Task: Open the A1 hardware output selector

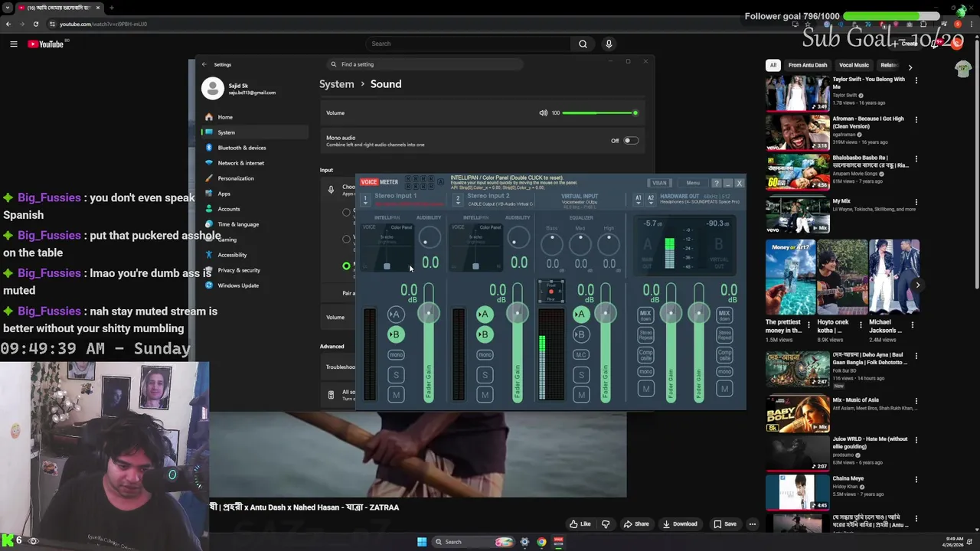Action: pos(639,199)
